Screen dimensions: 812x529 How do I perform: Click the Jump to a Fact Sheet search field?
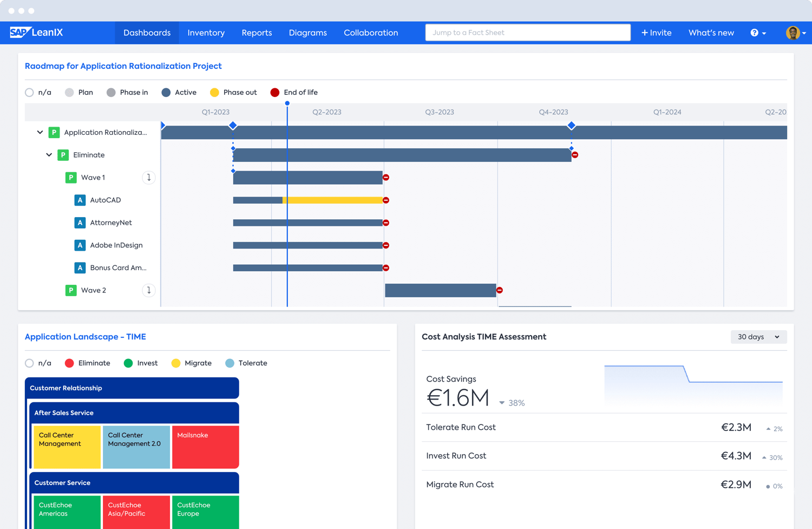pyautogui.click(x=528, y=32)
